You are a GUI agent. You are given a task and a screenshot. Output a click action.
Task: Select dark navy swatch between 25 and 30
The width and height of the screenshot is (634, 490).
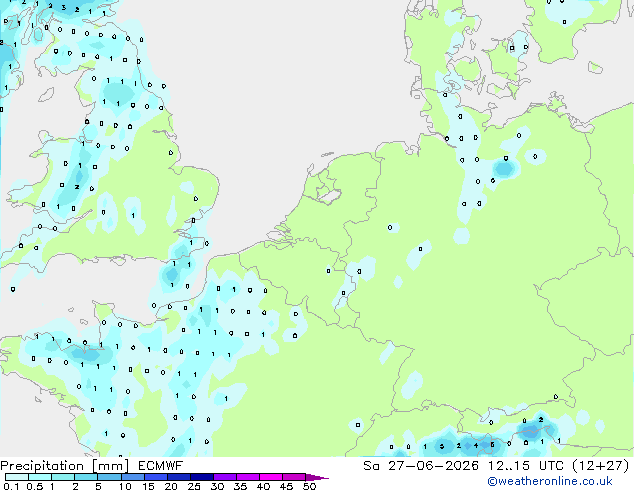(x=201, y=477)
